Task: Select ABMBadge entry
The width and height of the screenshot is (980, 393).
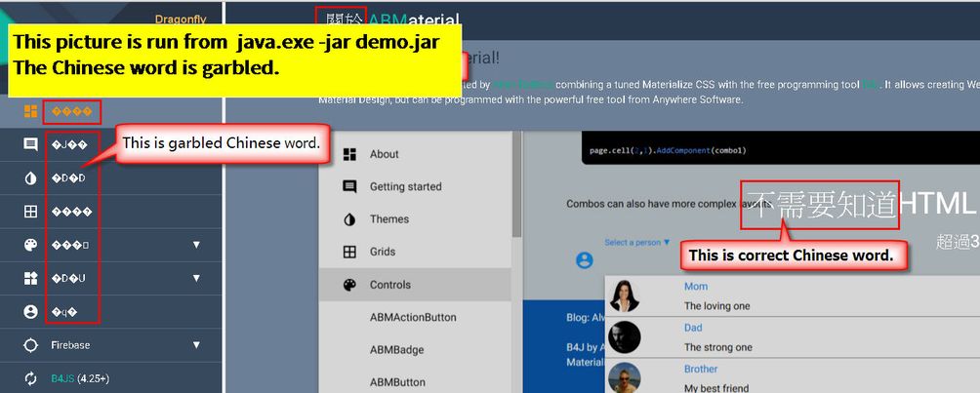Action: click(396, 350)
